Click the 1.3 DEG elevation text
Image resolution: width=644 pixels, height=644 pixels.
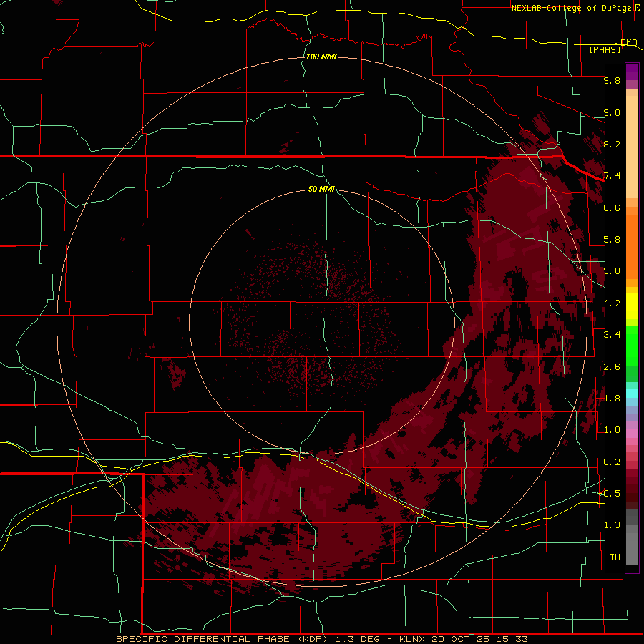click(x=357, y=639)
